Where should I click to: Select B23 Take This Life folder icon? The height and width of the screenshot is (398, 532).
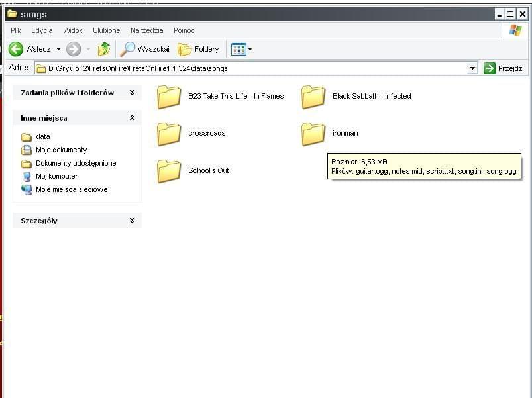tap(169, 97)
